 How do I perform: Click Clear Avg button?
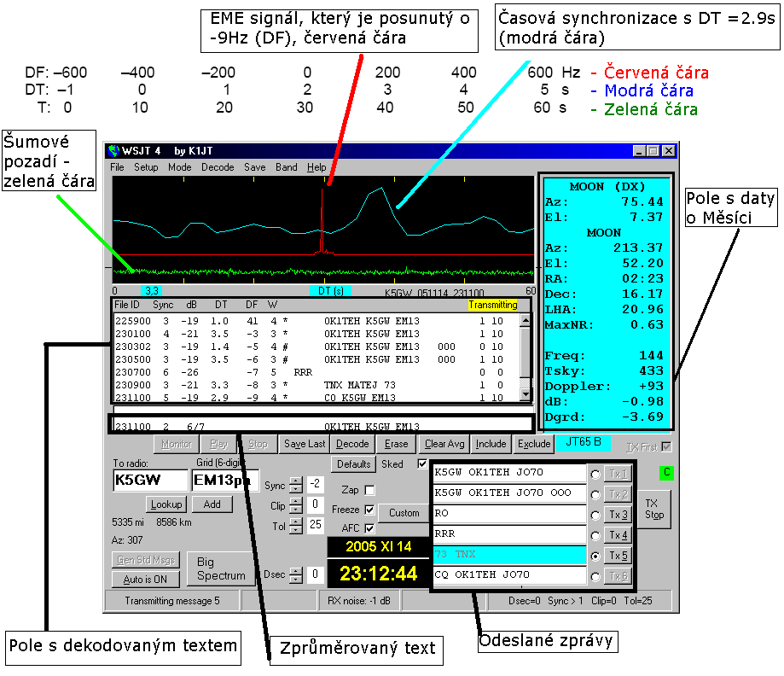point(444,444)
